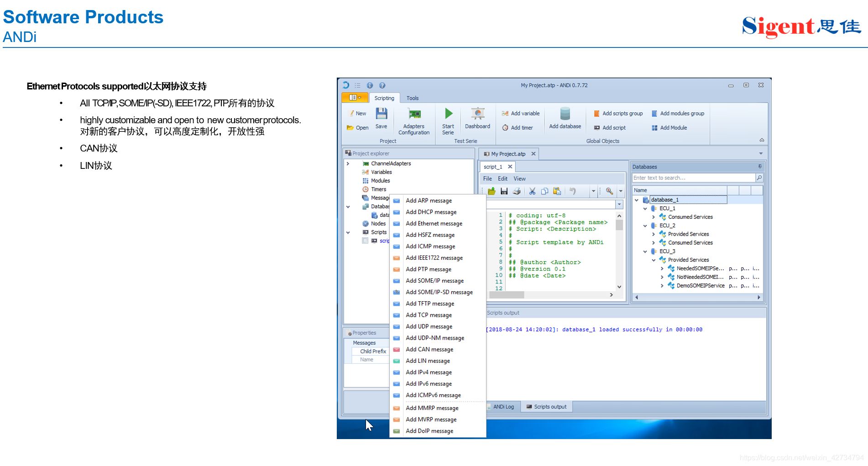Click the refresh icon in the title bar

point(345,85)
